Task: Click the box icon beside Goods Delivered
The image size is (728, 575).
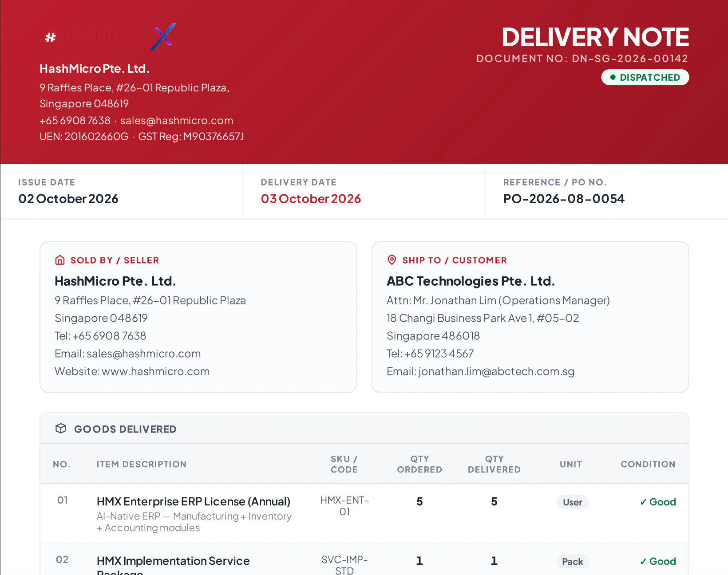Action: click(x=61, y=429)
